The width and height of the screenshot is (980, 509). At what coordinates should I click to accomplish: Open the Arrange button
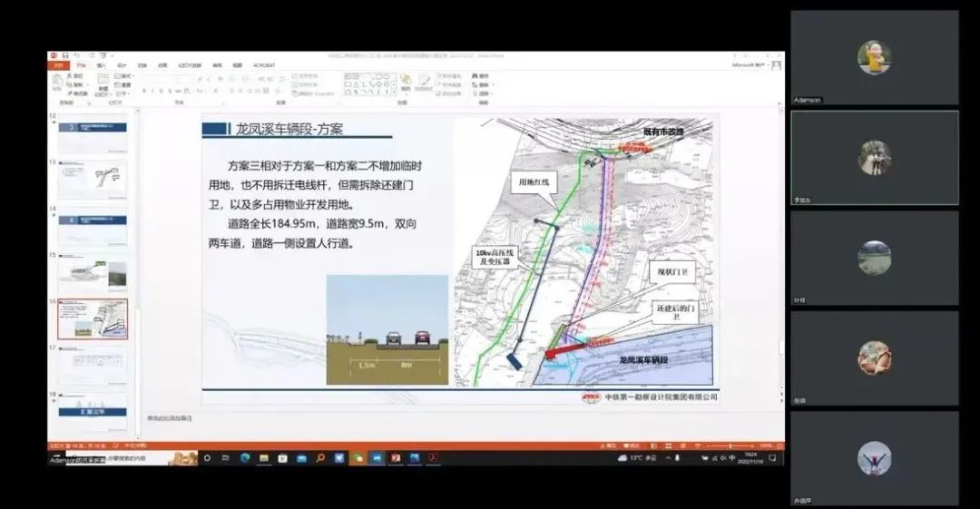point(406,83)
